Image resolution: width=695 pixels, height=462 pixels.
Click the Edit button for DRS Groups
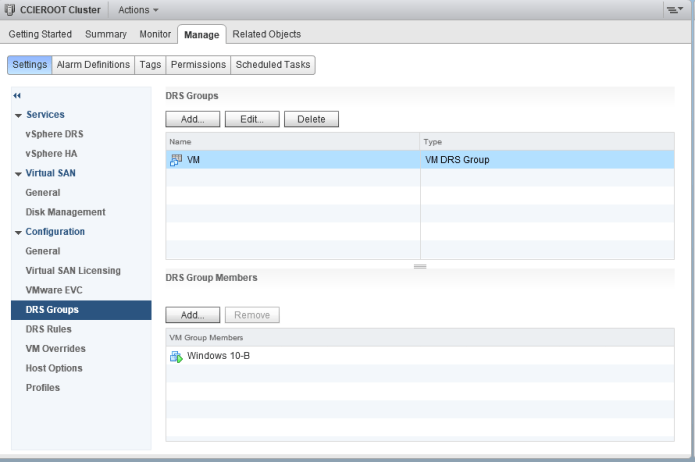(251, 119)
